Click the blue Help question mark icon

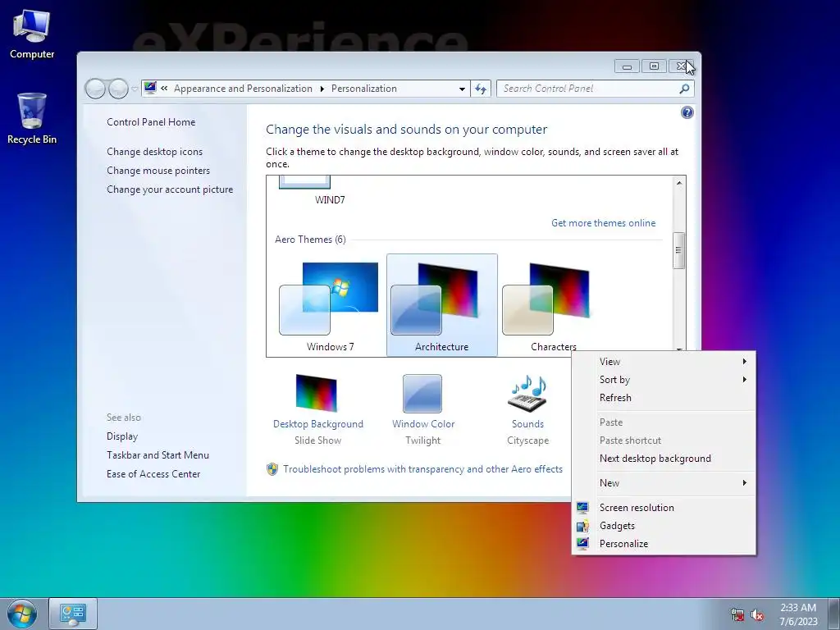(687, 112)
